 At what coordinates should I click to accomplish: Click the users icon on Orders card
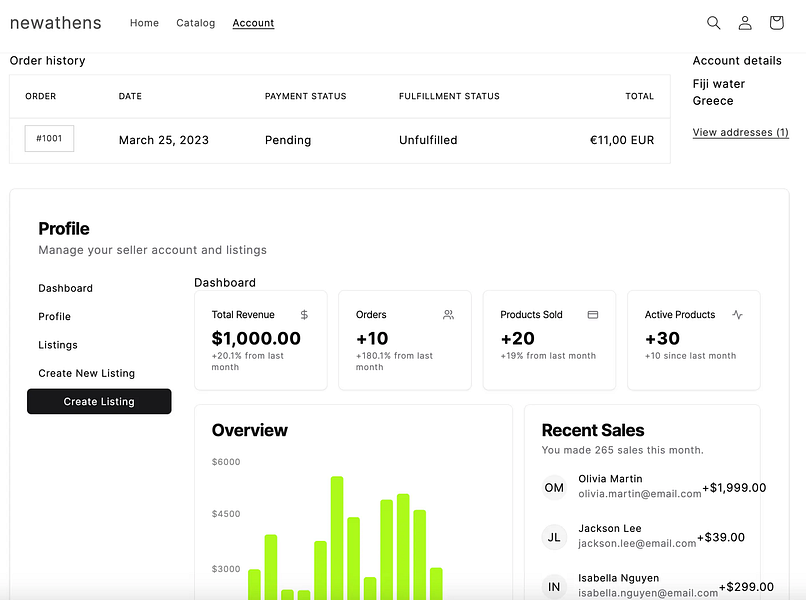[x=448, y=315]
